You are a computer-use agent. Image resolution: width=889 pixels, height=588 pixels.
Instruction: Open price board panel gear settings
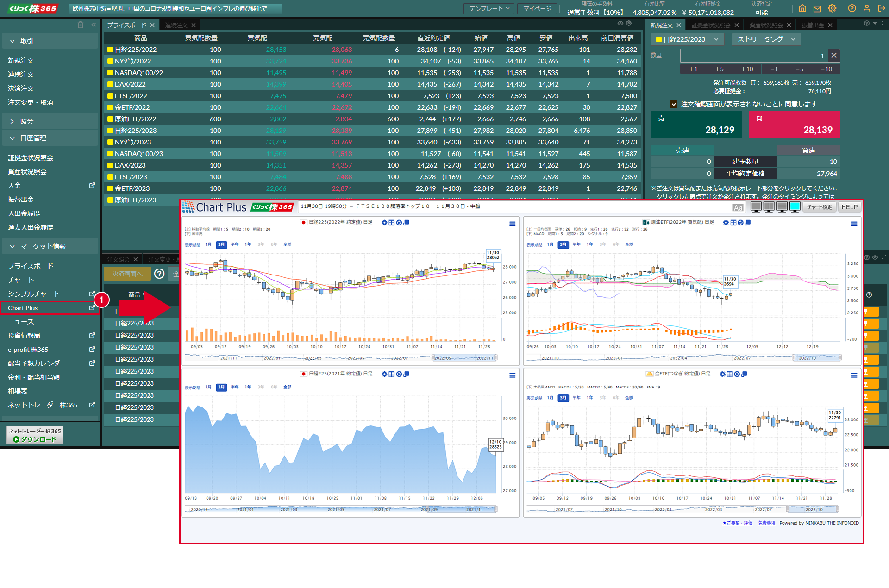(629, 23)
